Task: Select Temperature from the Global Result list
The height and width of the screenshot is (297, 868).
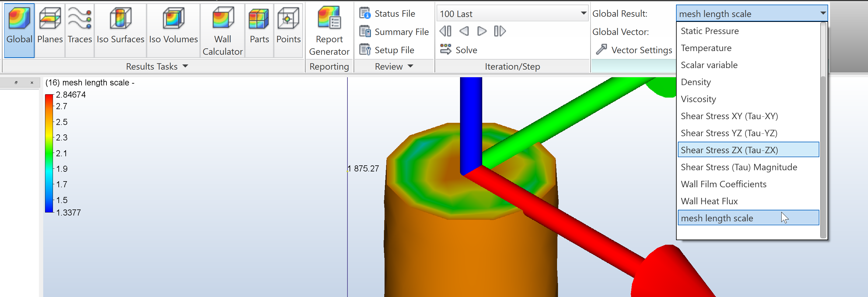Action: click(x=706, y=48)
